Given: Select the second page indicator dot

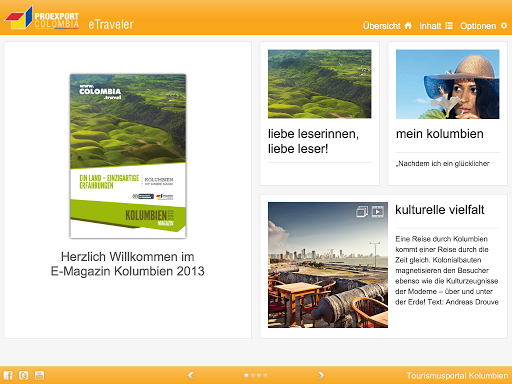Looking at the screenshot, I should (x=253, y=375).
